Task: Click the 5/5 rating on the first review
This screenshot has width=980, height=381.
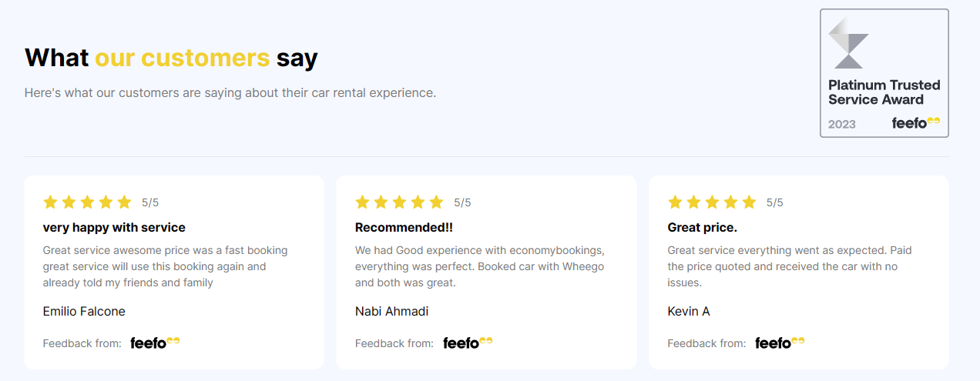Action: pyautogui.click(x=150, y=203)
